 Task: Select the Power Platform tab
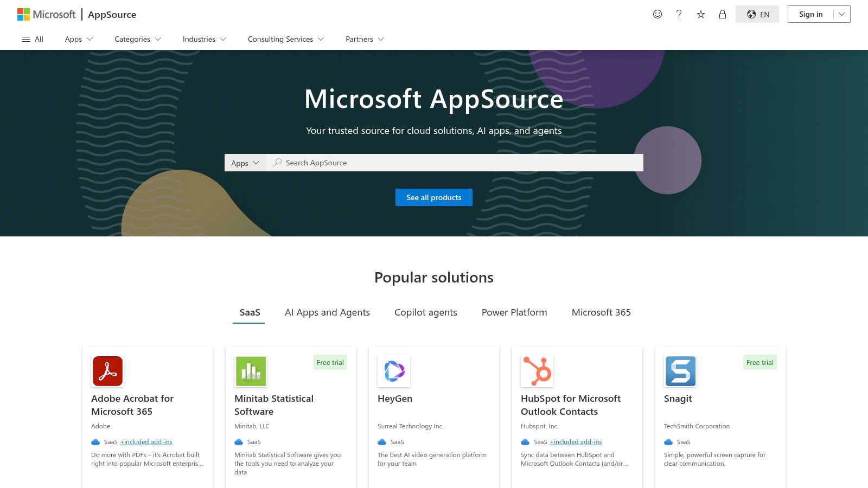click(x=514, y=312)
